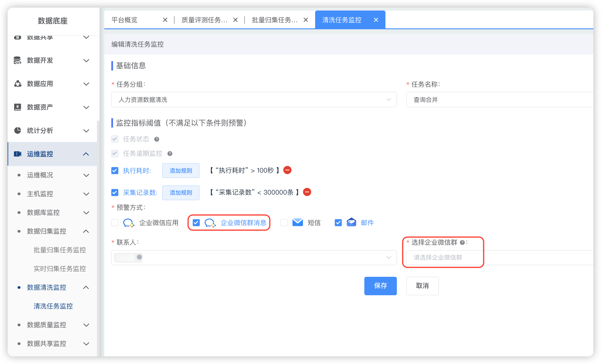Close the 质量评测任务 tab
The width and height of the screenshot is (601, 364).
click(x=235, y=20)
